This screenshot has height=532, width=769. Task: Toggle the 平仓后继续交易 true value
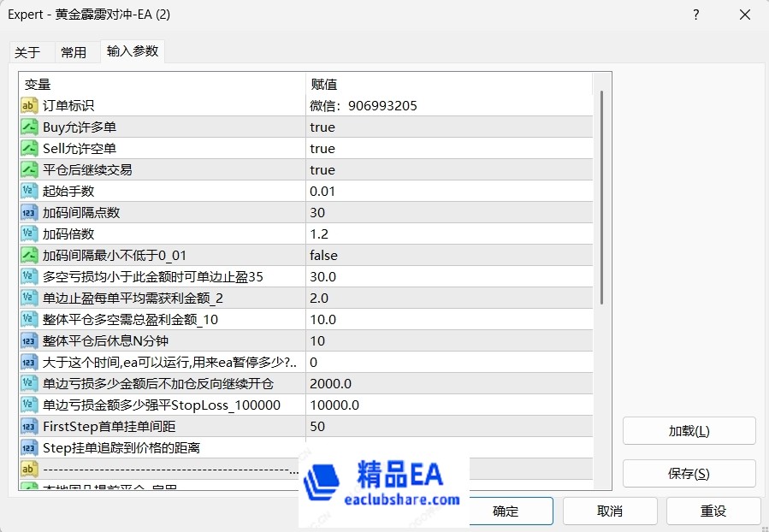322,170
